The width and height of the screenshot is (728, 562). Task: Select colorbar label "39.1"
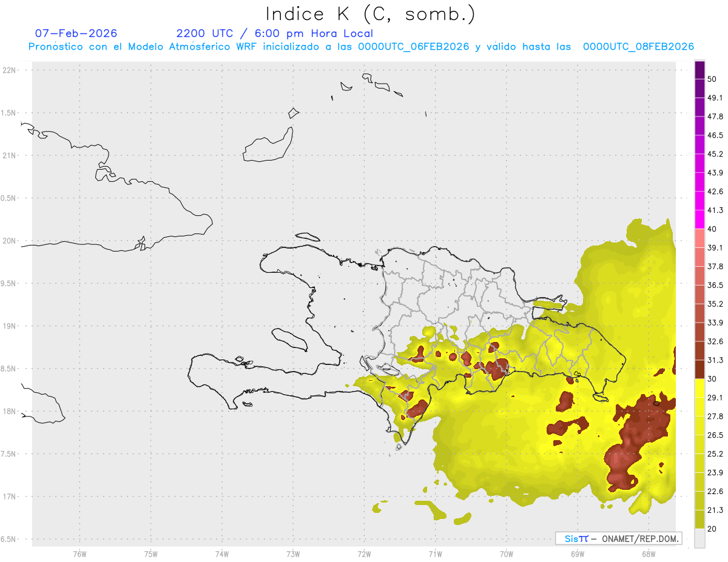[x=715, y=247]
